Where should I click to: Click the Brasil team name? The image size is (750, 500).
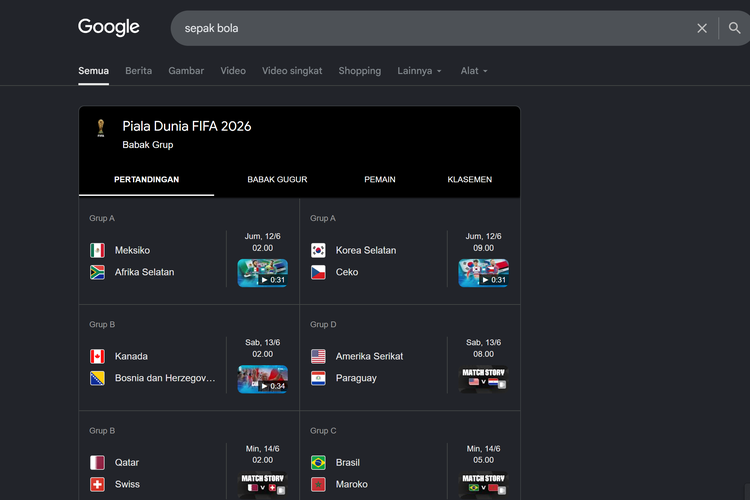[x=348, y=463]
